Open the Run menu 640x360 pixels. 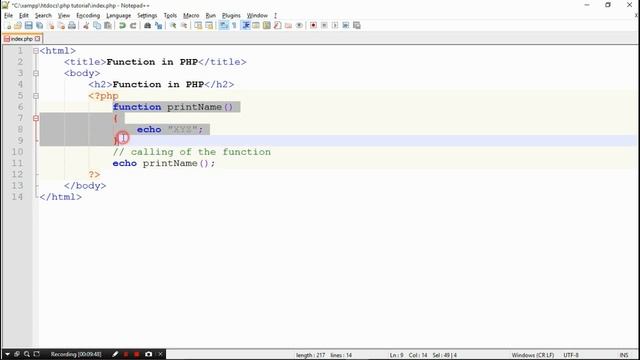(211, 16)
